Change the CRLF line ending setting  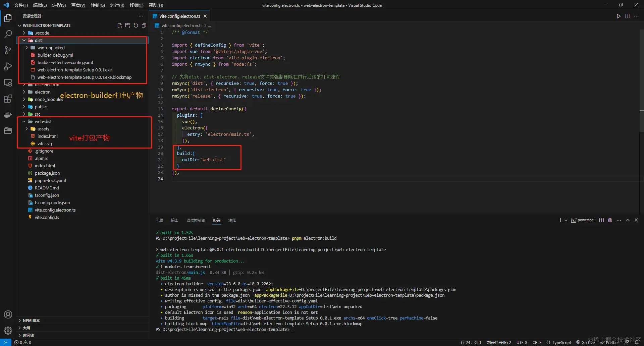click(537, 342)
